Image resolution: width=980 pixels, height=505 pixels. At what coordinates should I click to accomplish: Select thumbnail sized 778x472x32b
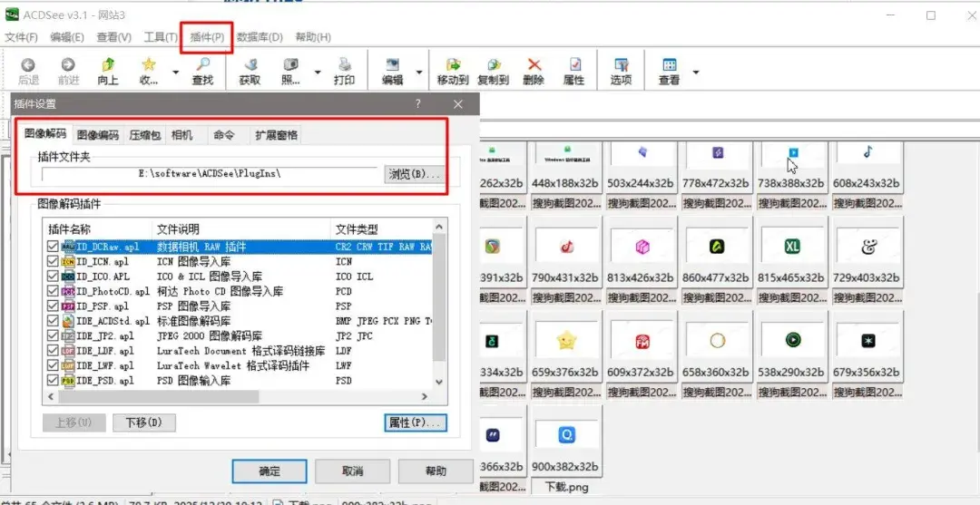pos(717,168)
